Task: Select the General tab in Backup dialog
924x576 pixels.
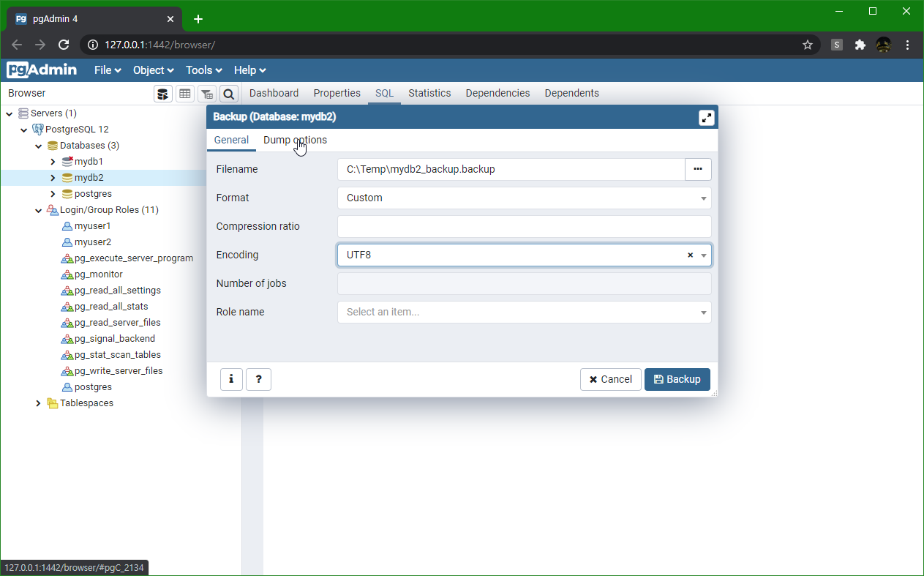Action: 231,140
